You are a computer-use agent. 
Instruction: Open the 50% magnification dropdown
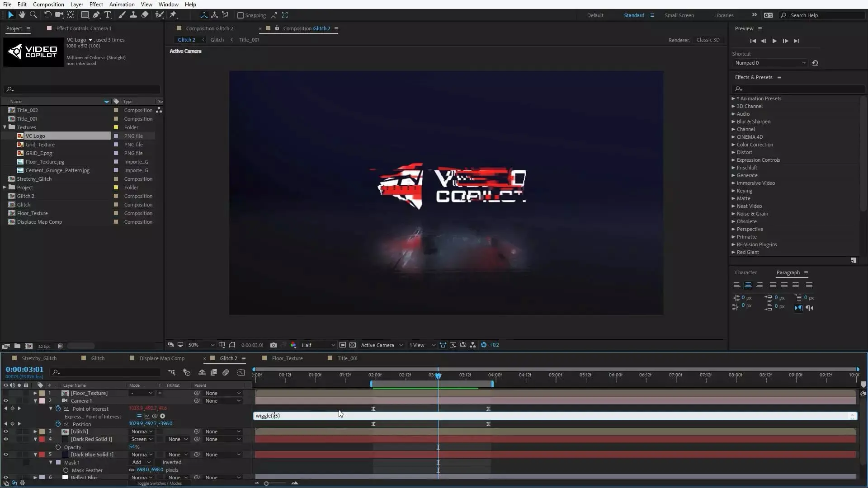click(x=201, y=345)
